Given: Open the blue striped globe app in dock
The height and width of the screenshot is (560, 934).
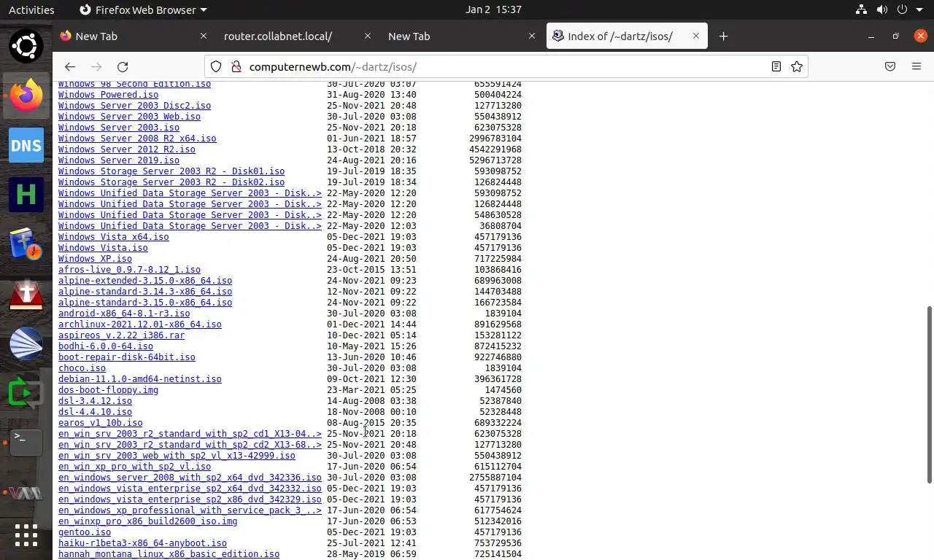Looking at the screenshot, I should [26, 343].
